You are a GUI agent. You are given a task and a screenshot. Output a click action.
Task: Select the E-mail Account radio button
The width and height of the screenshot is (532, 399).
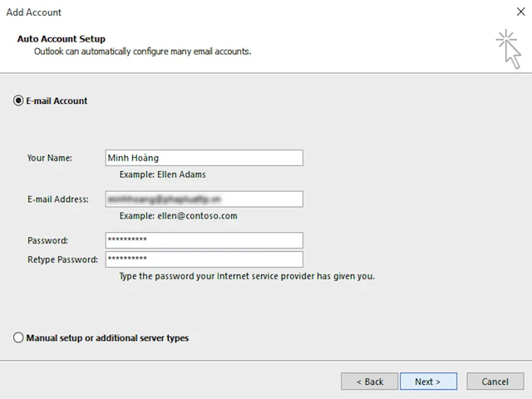click(x=19, y=101)
